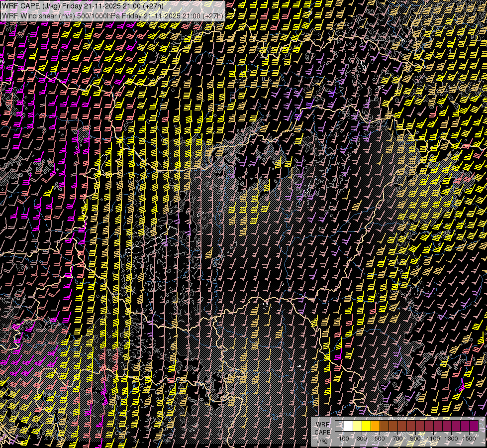Click the 'J/kg' unit label in the legend
Viewport: 487px width, 448px height.
point(322,441)
